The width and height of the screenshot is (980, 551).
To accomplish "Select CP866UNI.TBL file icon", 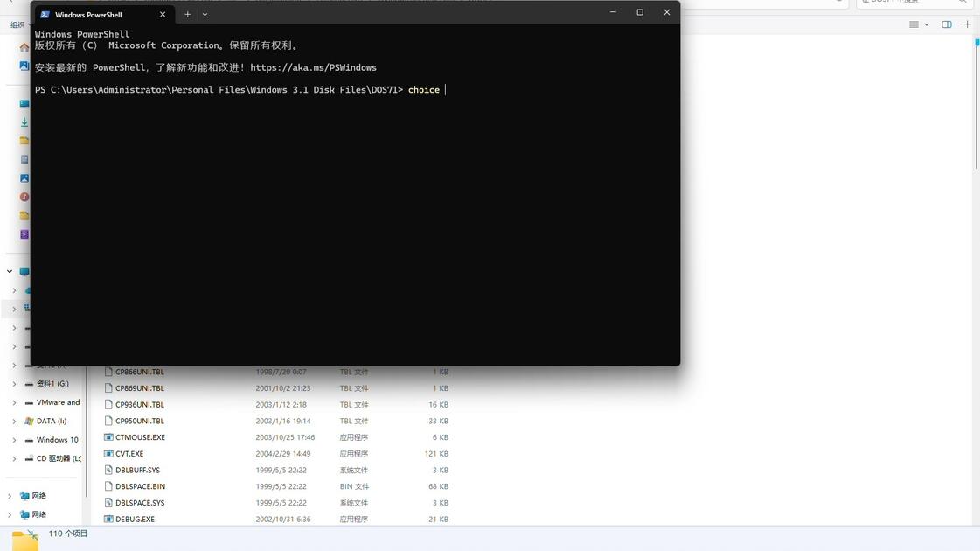I will (108, 372).
